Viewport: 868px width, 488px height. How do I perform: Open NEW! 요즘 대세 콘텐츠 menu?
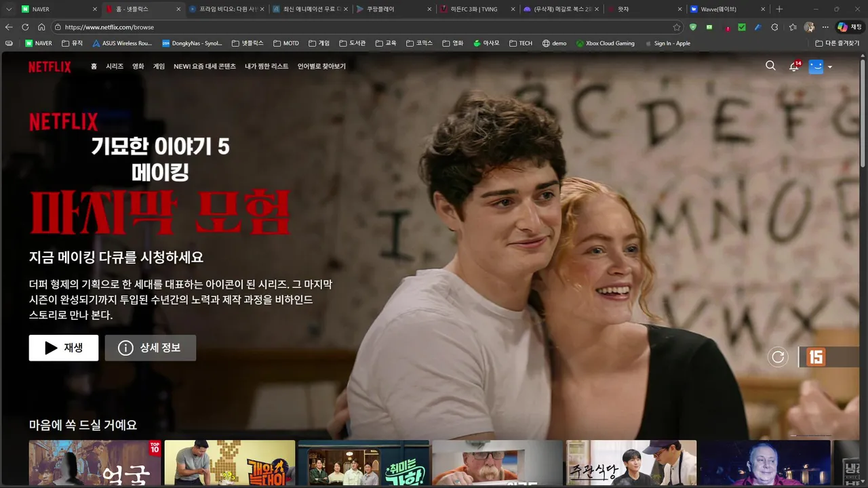[205, 66]
